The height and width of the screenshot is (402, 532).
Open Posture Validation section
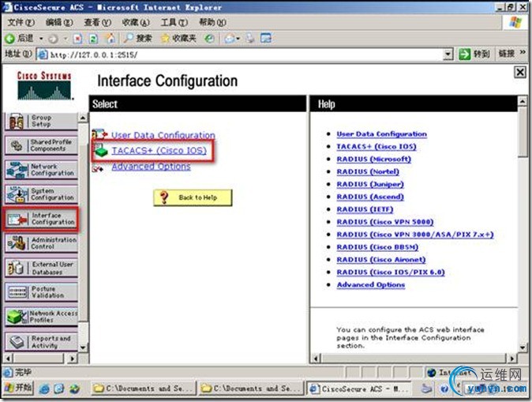point(41,292)
